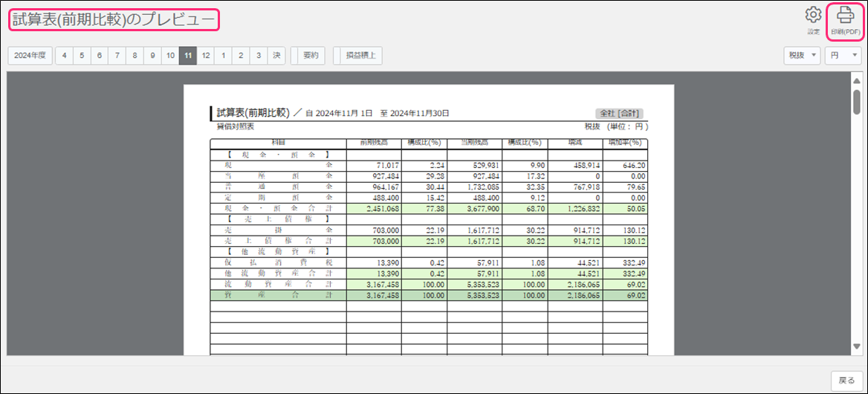Expand the 円 currency unit dropdown

click(843, 56)
